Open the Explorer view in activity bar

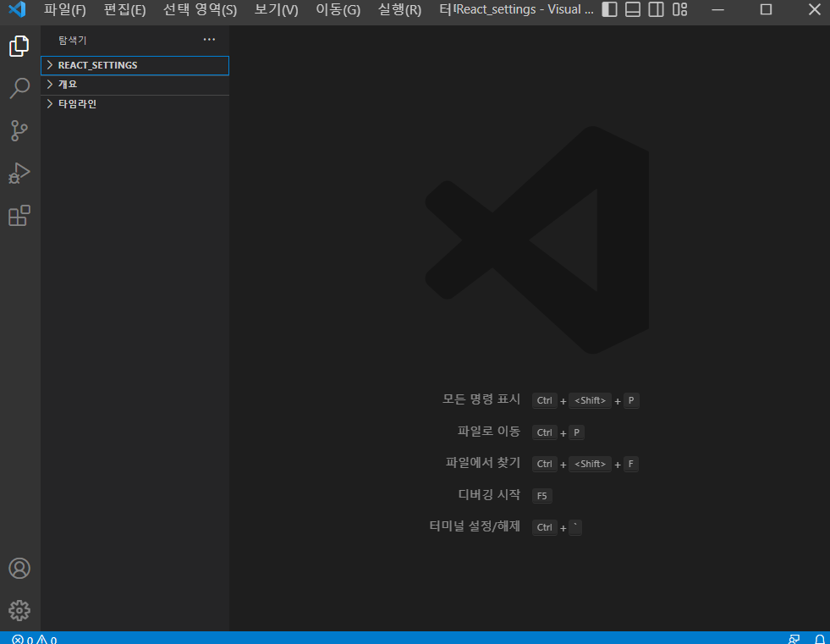19,46
